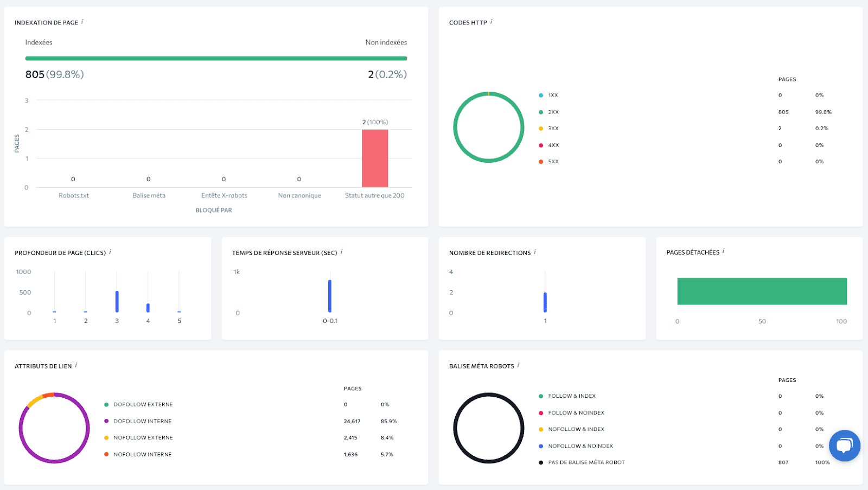Viewport: 868px width, 490px height.
Task: Select the 4XX legend dot
Action: click(541, 145)
